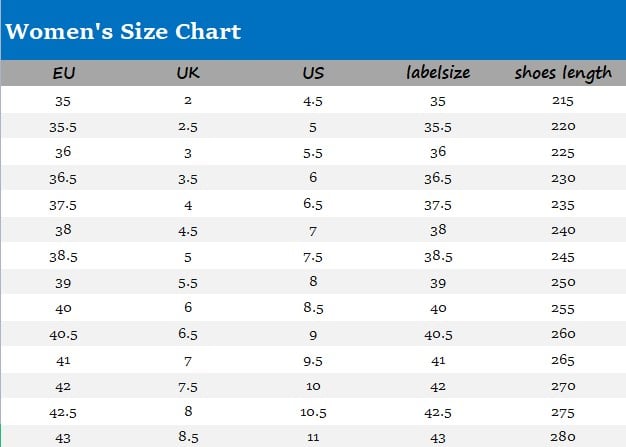Select labelsize 40.5 cell
The width and height of the screenshot is (626, 447).
[x=437, y=334]
